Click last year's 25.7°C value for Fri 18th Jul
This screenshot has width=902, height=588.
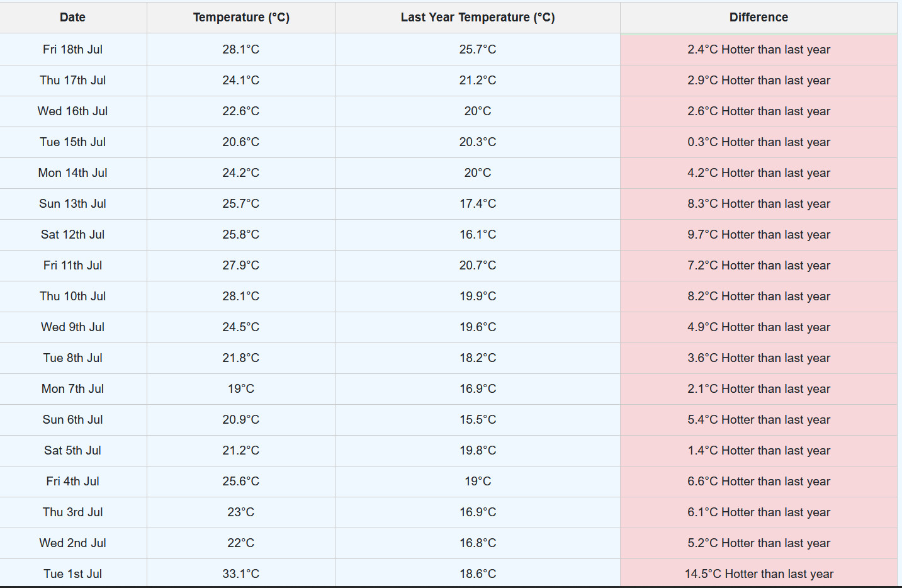click(478, 49)
